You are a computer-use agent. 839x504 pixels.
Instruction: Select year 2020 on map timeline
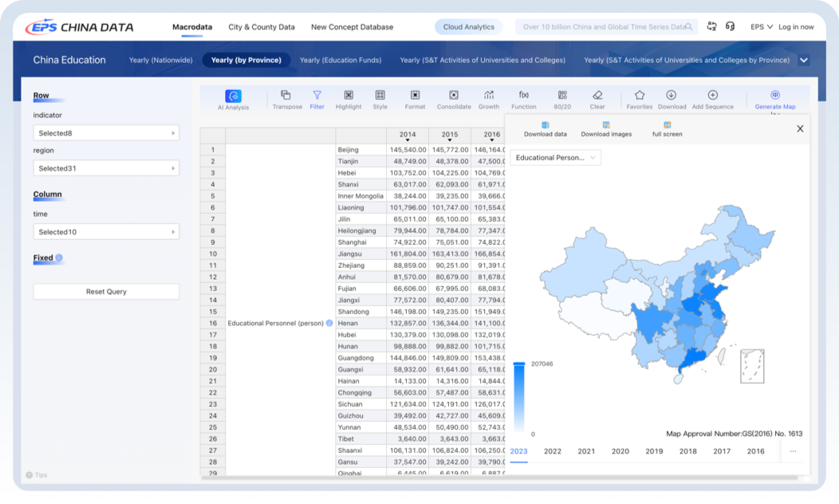click(620, 451)
